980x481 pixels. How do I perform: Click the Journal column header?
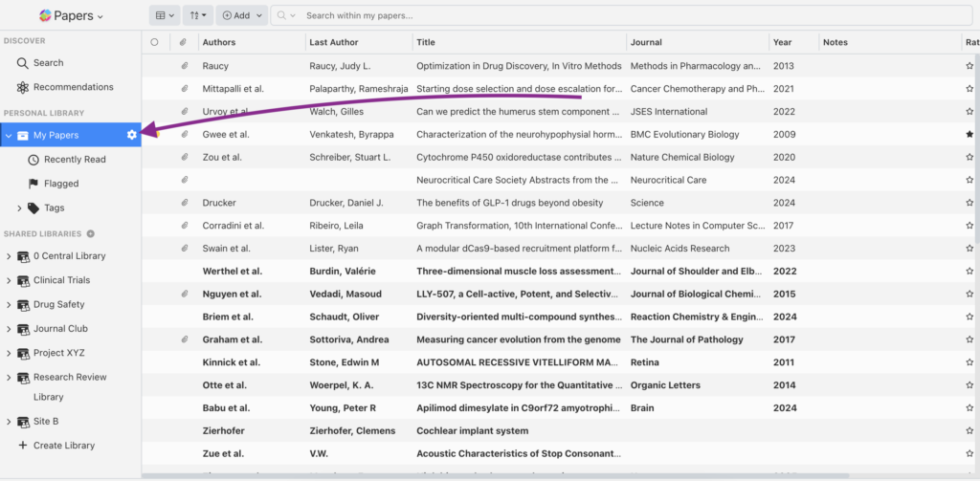pyautogui.click(x=646, y=42)
